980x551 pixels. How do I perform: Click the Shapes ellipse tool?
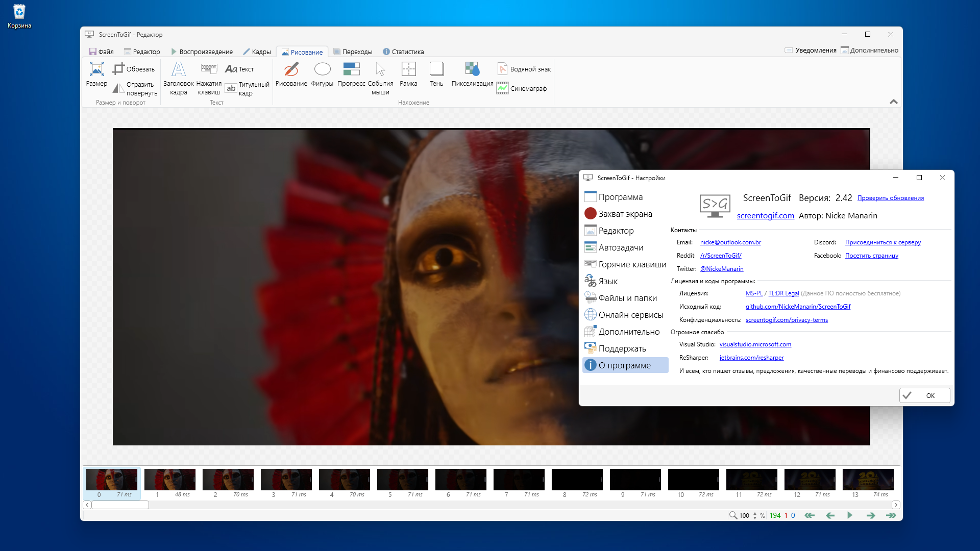click(x=322, y=74)
